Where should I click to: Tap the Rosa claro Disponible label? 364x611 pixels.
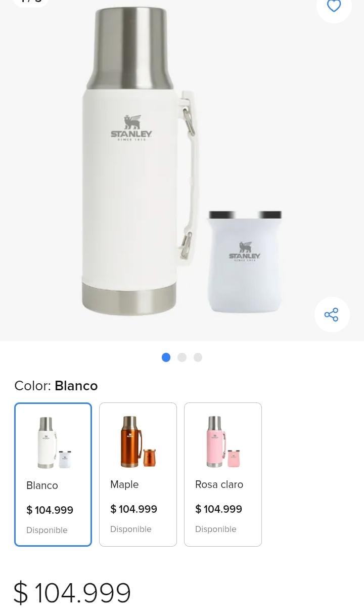(216, 529)
